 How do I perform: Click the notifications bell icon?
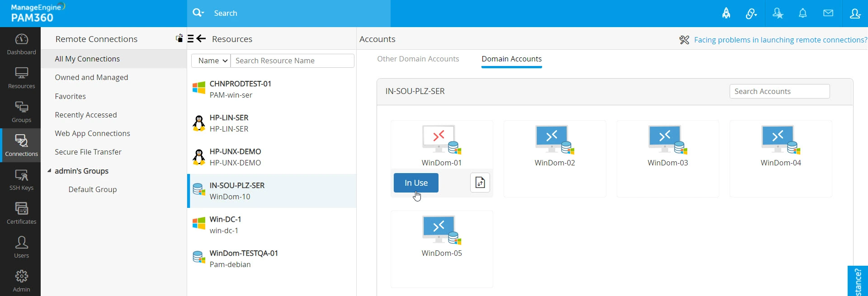pos(802,13)
